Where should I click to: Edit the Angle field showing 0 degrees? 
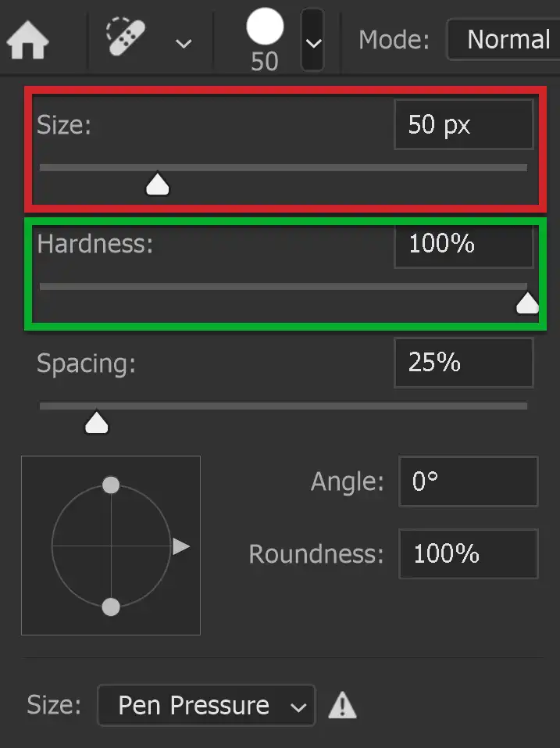(x=468, y=481)
